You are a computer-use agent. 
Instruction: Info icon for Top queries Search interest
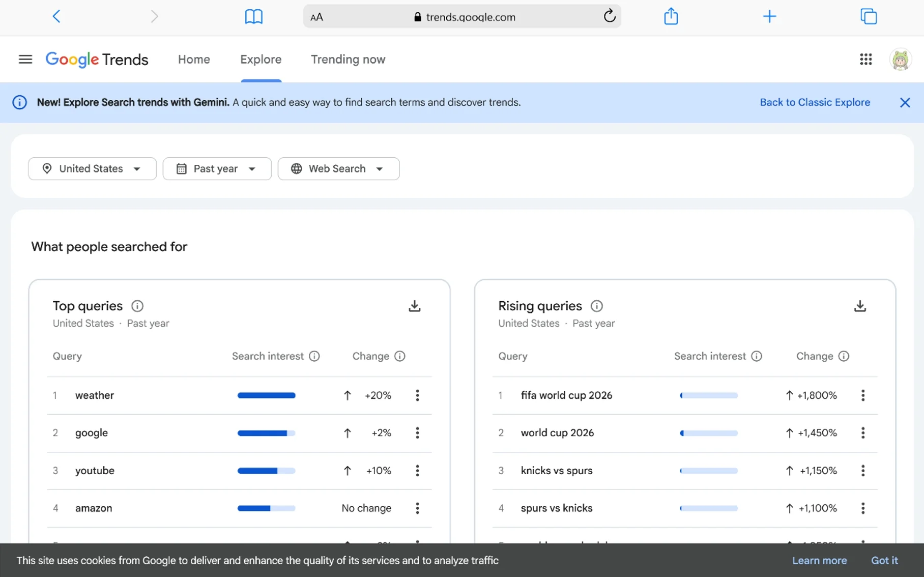pos(314,356)
